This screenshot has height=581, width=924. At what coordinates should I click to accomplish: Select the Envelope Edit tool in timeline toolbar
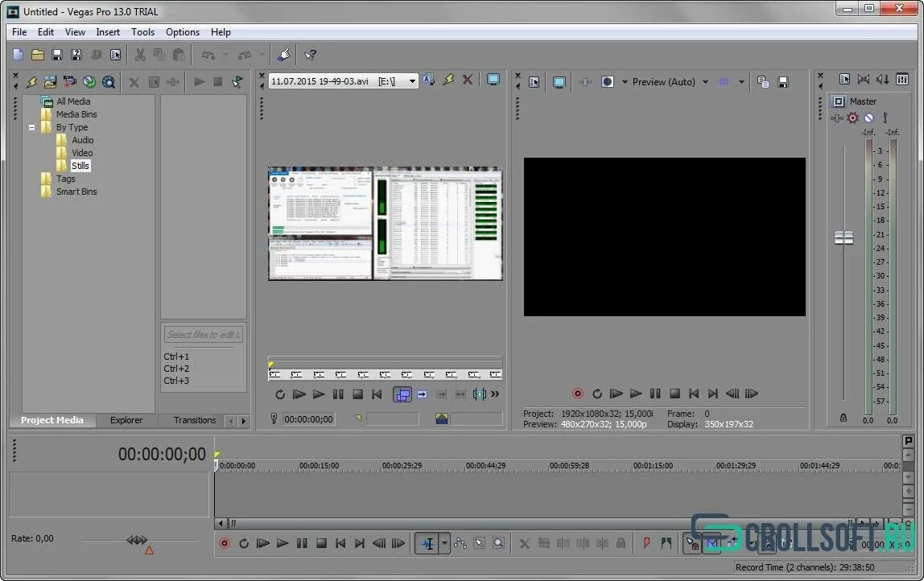[x=461, y=543]
